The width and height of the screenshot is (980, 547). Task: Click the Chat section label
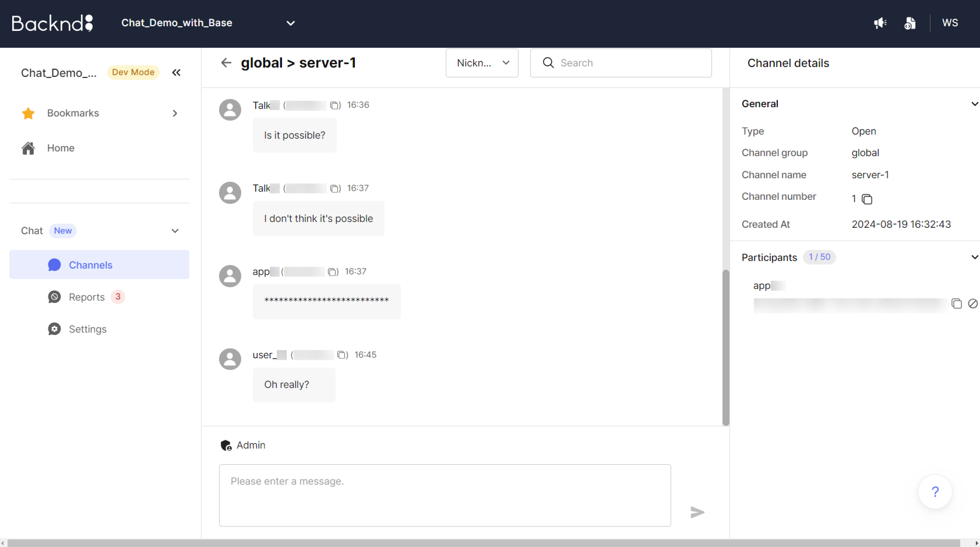point(32,231)
